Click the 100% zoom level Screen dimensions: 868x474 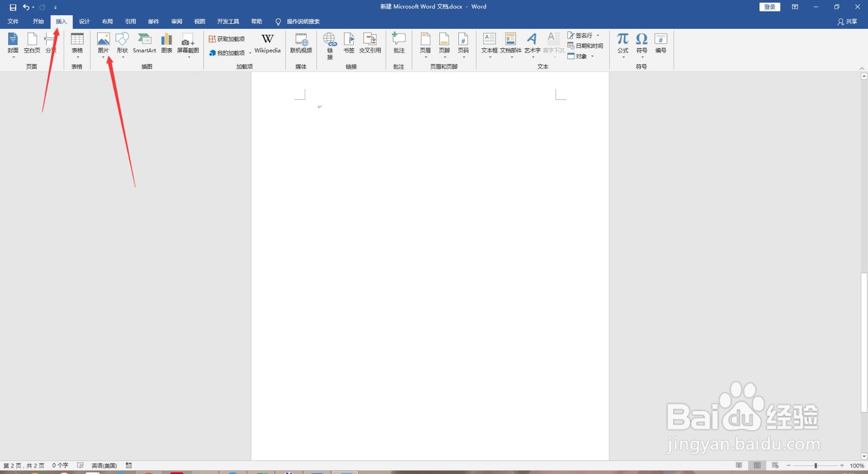(857, 466)
